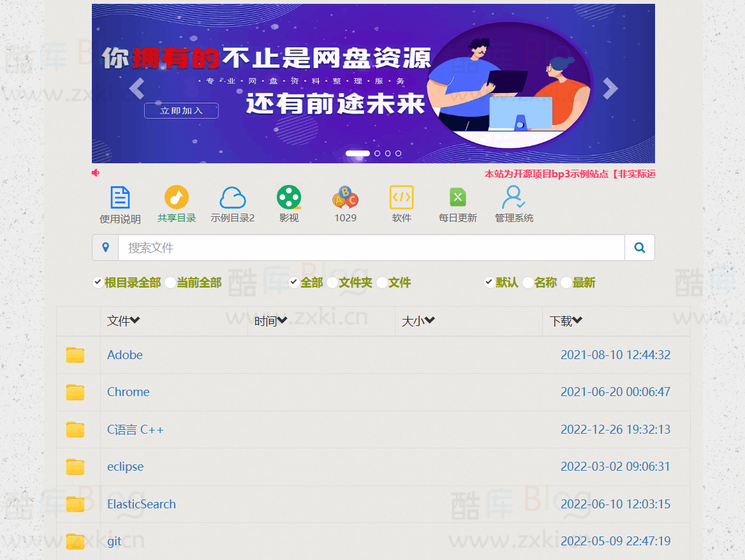The width and height of the screenshot is (745, 560).
Task: Open the Adobe folder link
Action: [x=124, y=355]
